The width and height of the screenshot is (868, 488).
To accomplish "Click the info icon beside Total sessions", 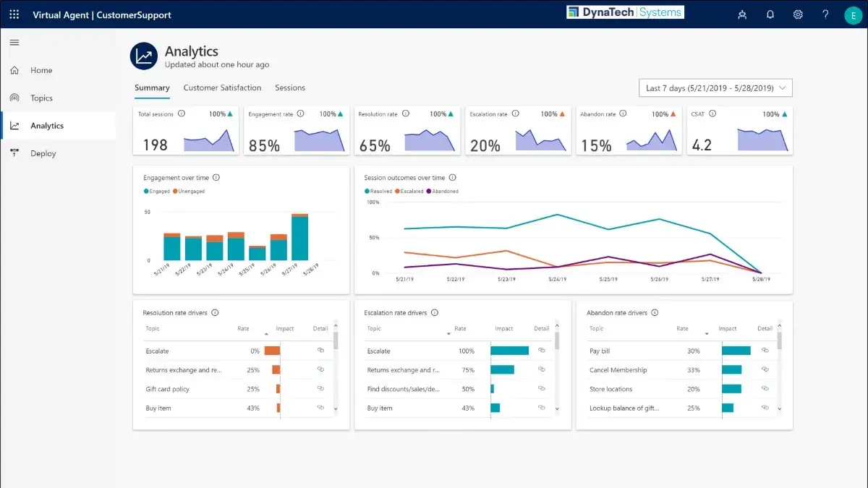I will pos(182,114).
